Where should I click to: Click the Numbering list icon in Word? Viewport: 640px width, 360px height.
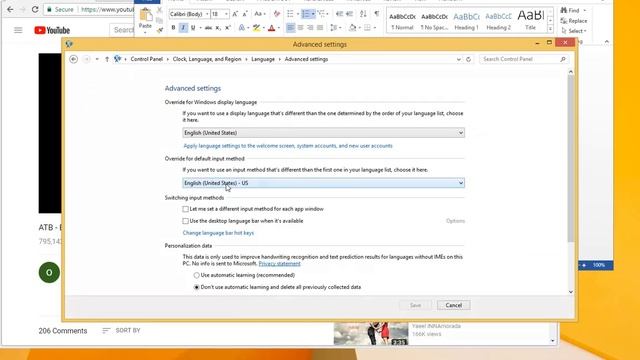pyautogui.click(x=306, y=14)
